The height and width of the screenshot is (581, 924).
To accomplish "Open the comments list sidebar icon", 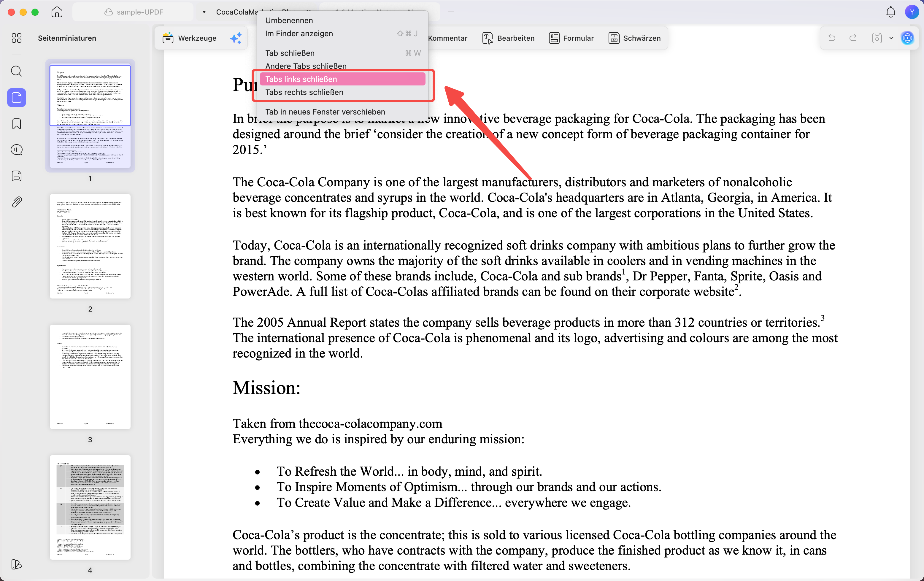I will coord(17,150).
